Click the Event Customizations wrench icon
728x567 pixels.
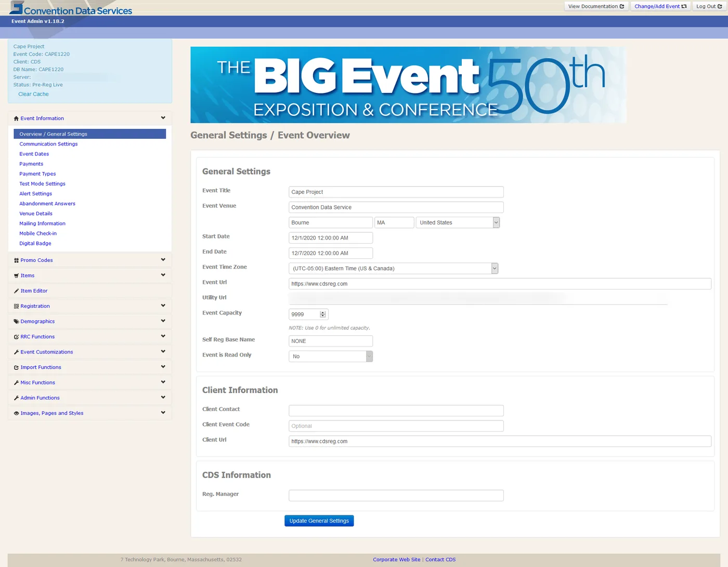pyautogui.click(x=16, y=352)
